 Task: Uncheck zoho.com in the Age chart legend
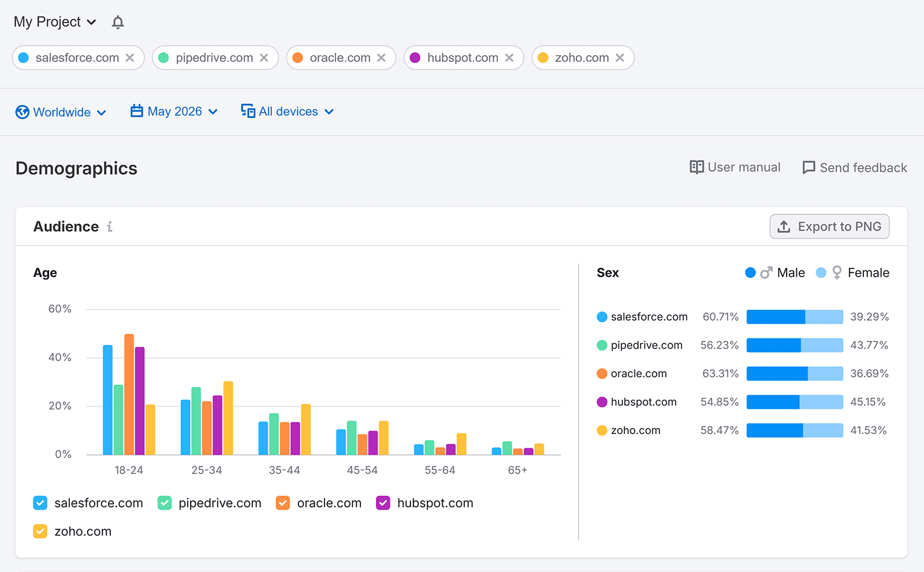40,532
